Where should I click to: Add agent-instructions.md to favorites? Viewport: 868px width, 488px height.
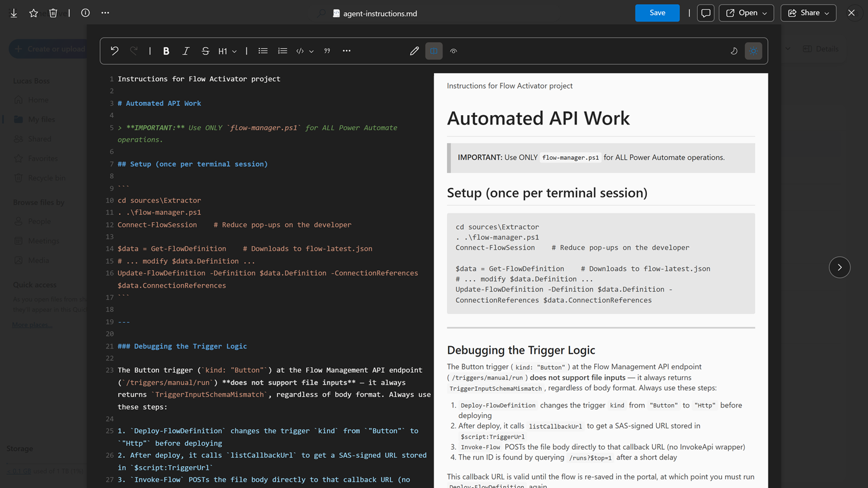pyautogui.click(x=33, y=12)
